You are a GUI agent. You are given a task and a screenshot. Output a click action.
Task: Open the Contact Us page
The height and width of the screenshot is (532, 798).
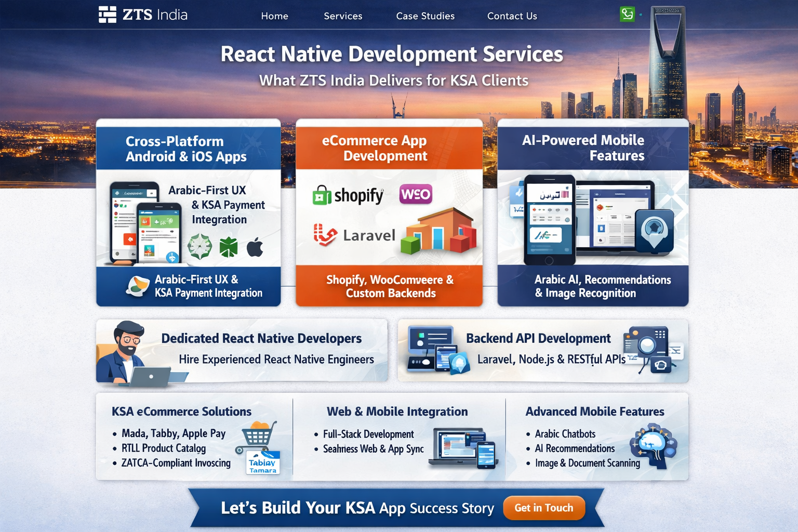[x=512, y=16]
